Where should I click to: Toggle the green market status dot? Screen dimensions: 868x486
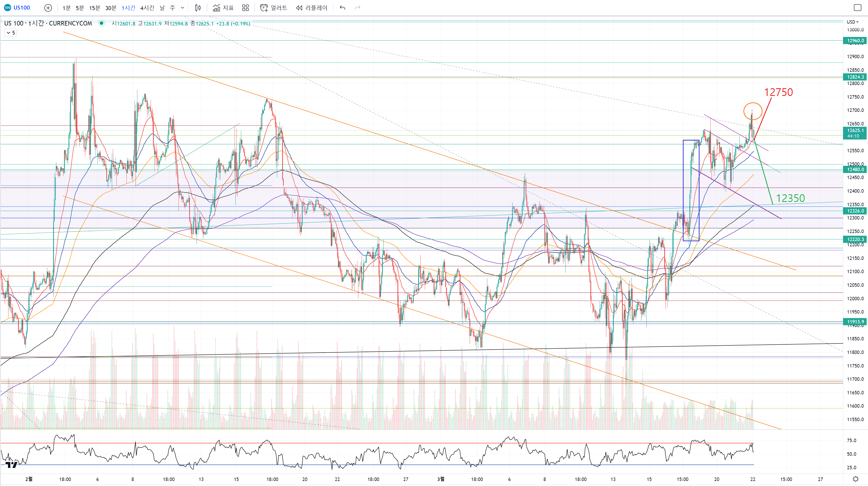pyautogui.click(x=101, y=23)
